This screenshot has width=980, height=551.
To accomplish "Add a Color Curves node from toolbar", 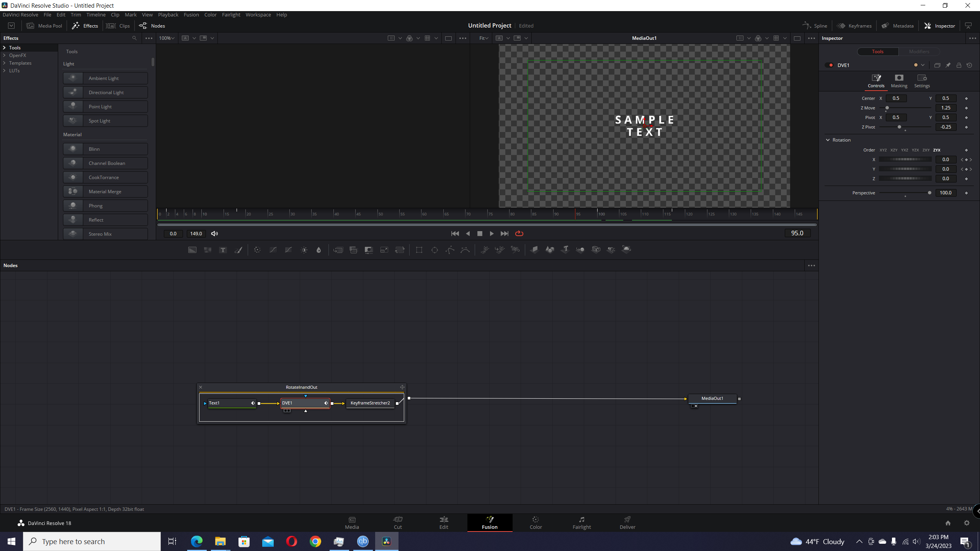I will pyautogui.click(x=273, y=250).
